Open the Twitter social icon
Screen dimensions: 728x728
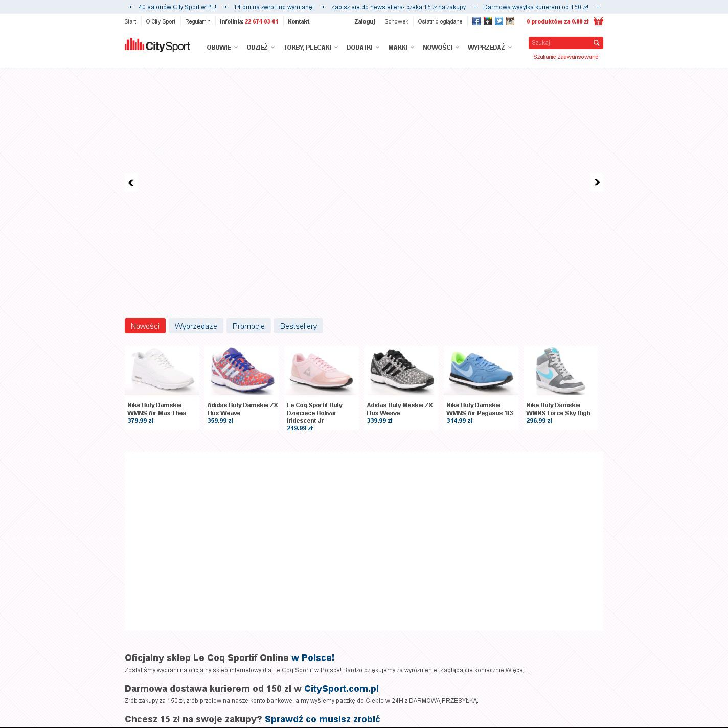498,21
